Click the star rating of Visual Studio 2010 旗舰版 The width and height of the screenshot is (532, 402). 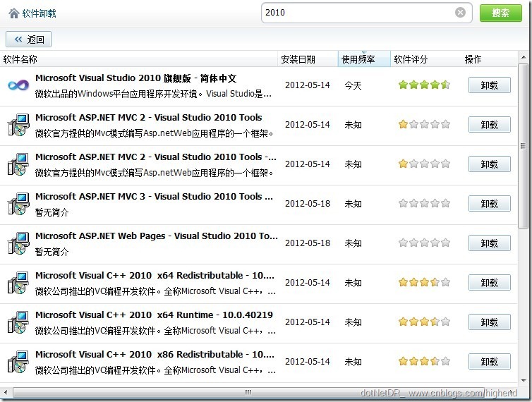(x=424, y=85)
